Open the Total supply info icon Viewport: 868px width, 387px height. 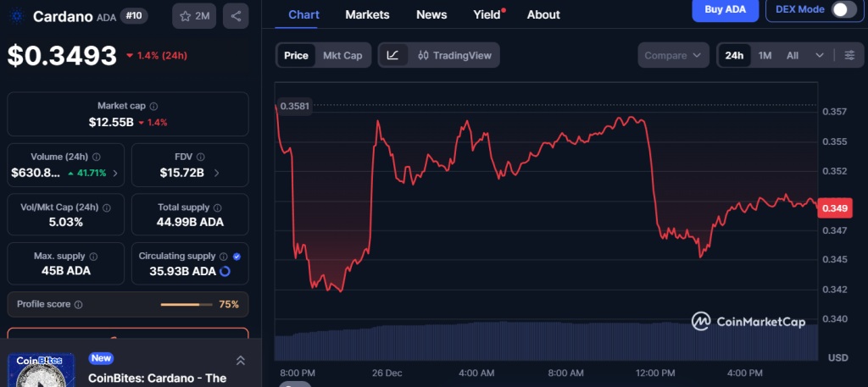pyautogui.click(x=218, y=207)
